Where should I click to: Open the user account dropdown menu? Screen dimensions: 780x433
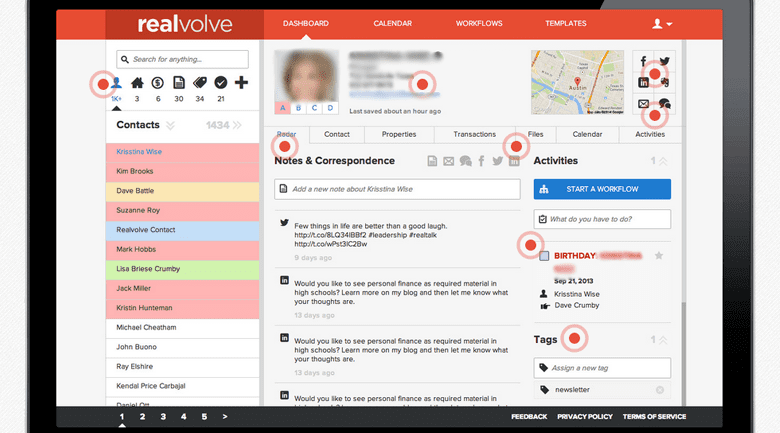(x=662, y=23)
